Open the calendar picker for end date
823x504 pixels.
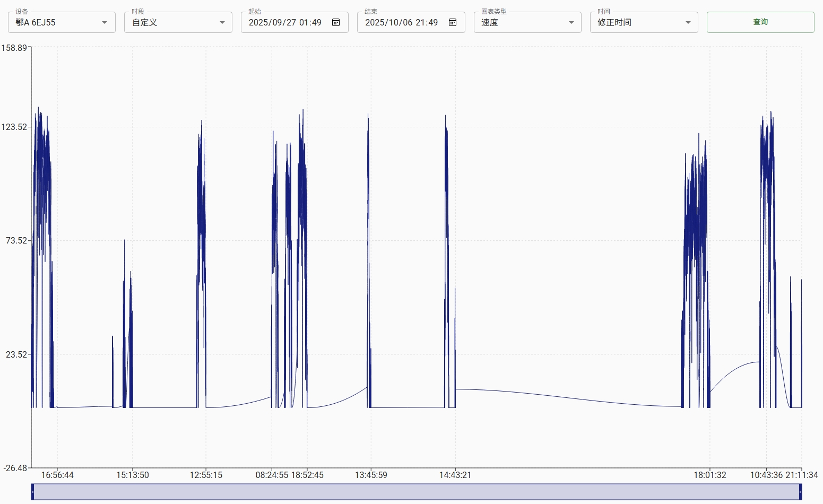pos(453,22)
